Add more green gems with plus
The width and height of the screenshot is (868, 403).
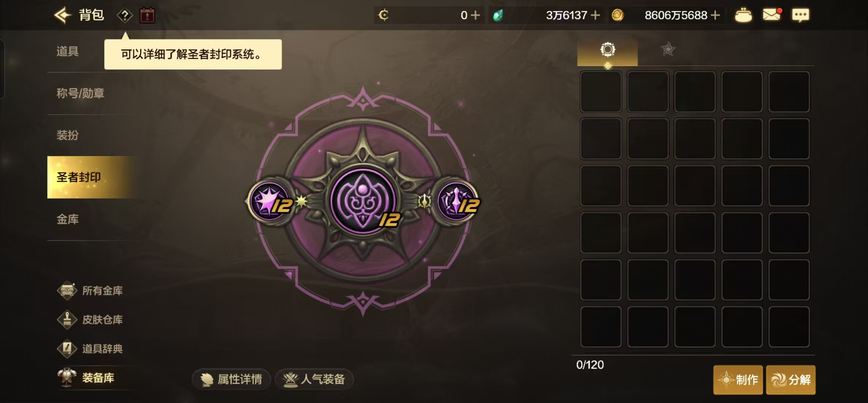tap(595, 15)
